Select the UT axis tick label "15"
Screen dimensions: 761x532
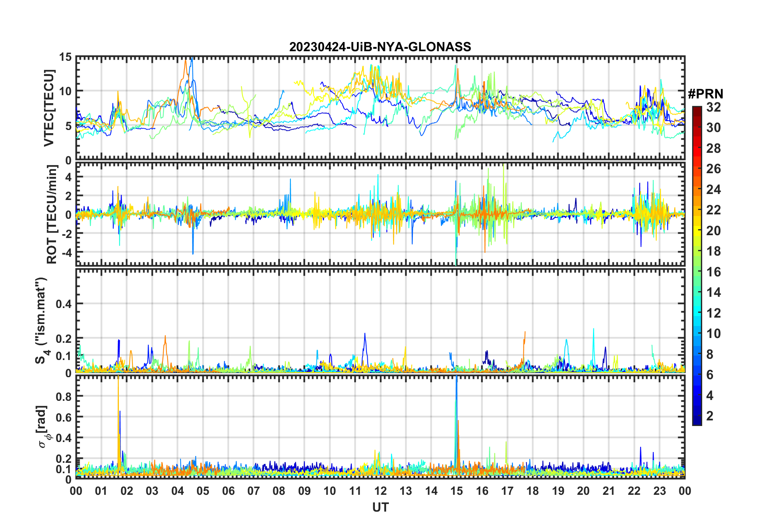(x=457, y=491)
